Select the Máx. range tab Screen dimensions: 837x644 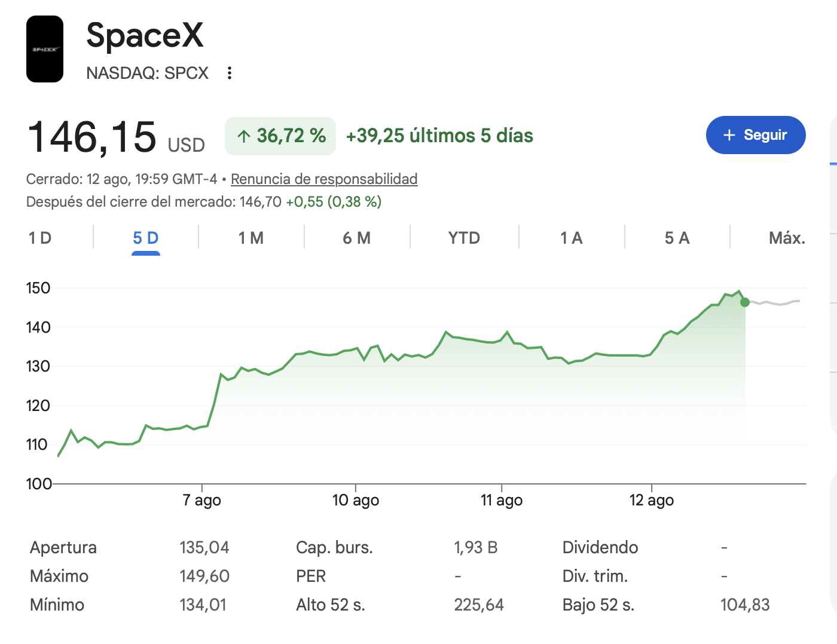tap(787, 238)
